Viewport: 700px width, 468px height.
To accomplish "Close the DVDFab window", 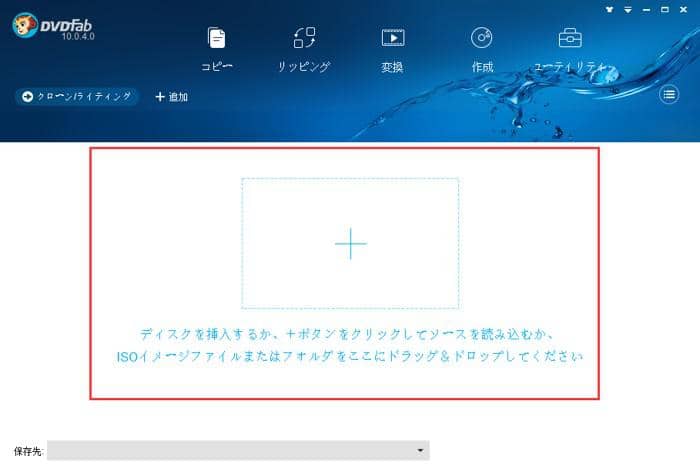I will point(683,9).
